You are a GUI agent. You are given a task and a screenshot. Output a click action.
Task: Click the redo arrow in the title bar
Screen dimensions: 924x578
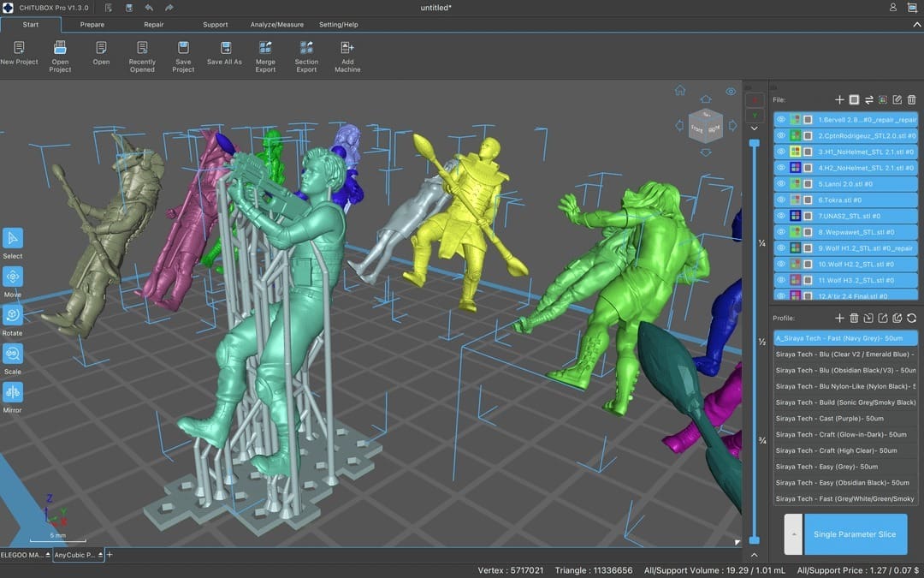click(x=169, y=8)
